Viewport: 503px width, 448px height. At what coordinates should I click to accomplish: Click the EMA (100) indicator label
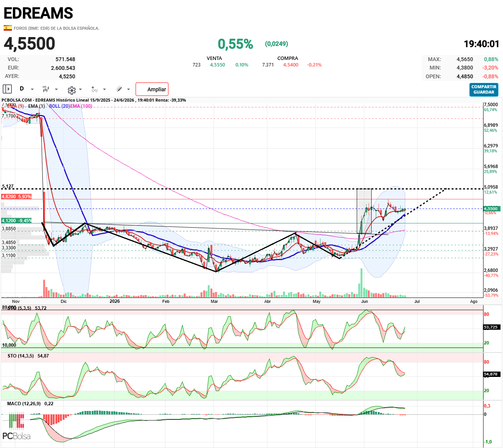click(81, 106)
